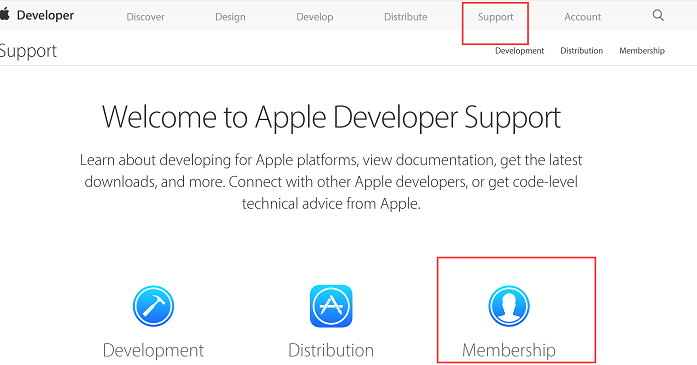Open the Develop menu
The height and width of the screenshot is (365, 697).
coord(315,17)
